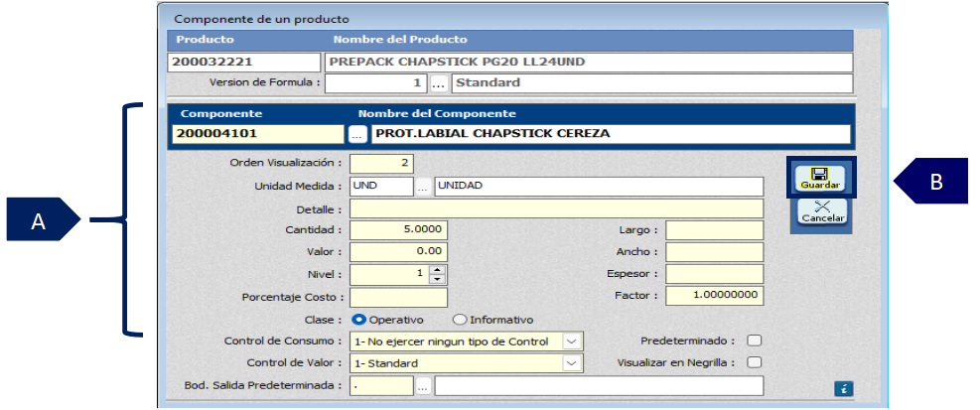The width and height of the screenshot is (980, 410).
Task: Decrease Nivel with the down arrow
Action: coord(437,278)
